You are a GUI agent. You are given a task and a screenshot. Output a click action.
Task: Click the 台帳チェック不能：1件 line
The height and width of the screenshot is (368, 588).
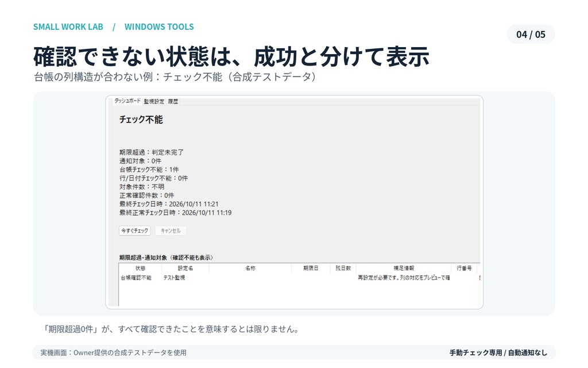pyautogui.click(x=149, y=170)
